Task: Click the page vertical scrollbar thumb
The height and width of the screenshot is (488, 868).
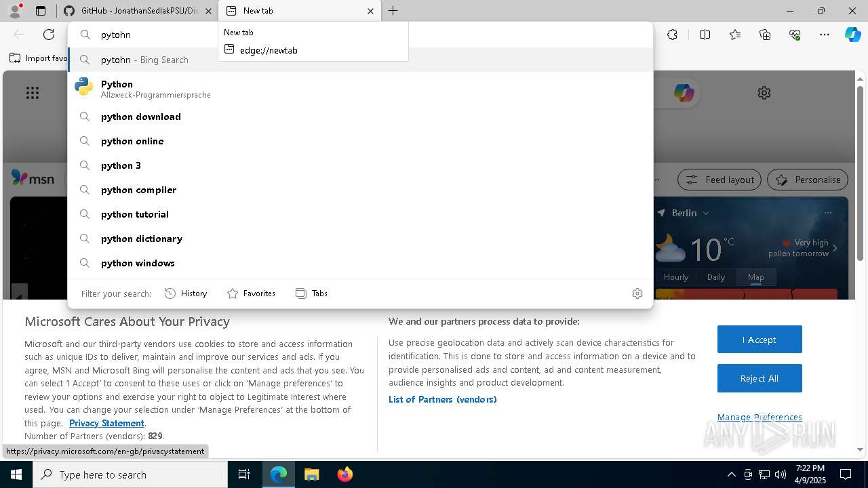Action: pos(861,173)
